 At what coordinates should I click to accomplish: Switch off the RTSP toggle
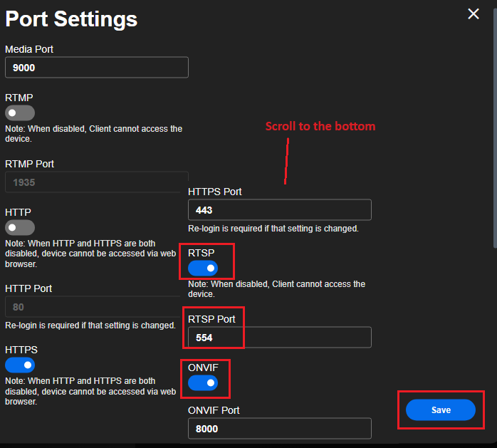tap(203, 268)
